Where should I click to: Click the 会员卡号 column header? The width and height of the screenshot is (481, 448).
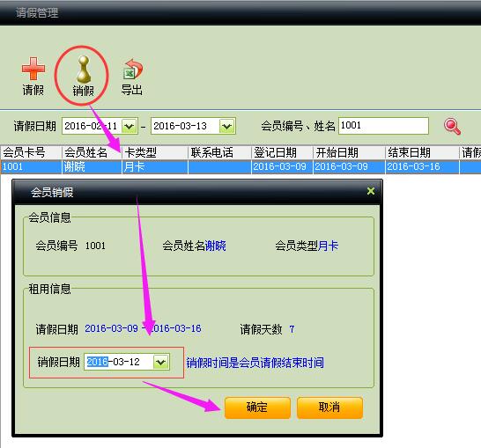click(x=31, y=152)
